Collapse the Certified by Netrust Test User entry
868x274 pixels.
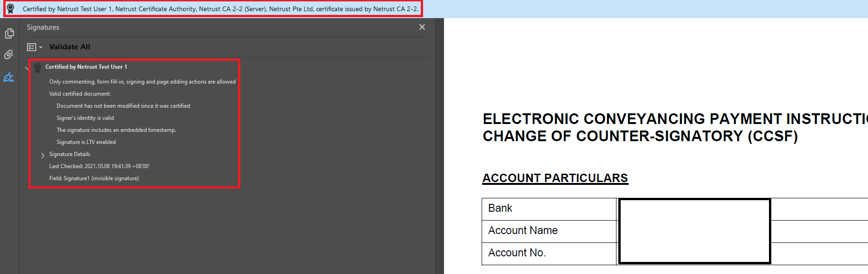coord(27,68)
